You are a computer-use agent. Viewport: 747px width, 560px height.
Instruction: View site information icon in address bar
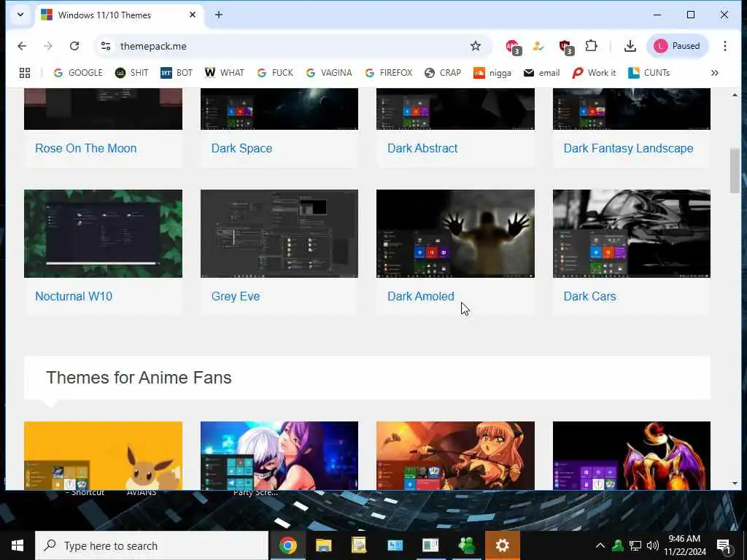pyautogui.click(x=106, y=46)
